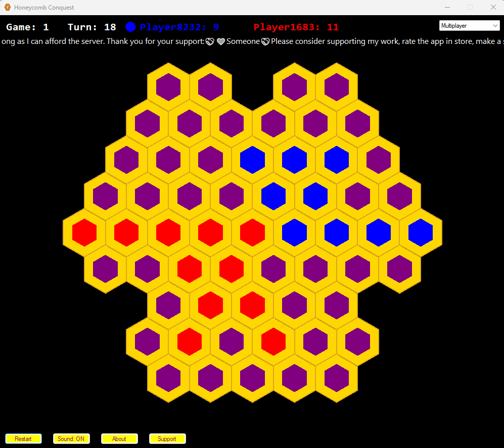
Task: Click the scrolling support message ticker
Action: [252, 41]
